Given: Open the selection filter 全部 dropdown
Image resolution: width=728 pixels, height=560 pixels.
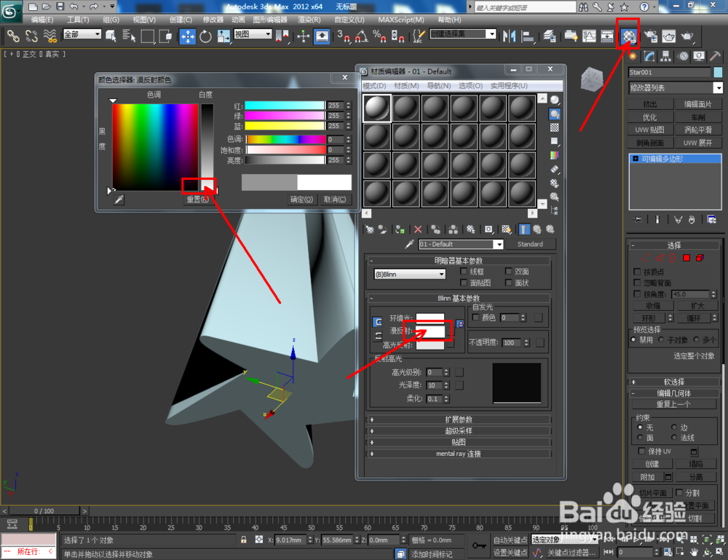Looking at the screenshot, I should (x=82, y=34).
